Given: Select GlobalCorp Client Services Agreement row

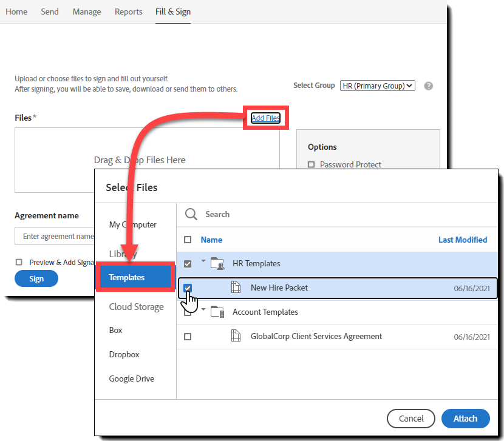Looking at the screenshot, I should (x=337, y=337).
